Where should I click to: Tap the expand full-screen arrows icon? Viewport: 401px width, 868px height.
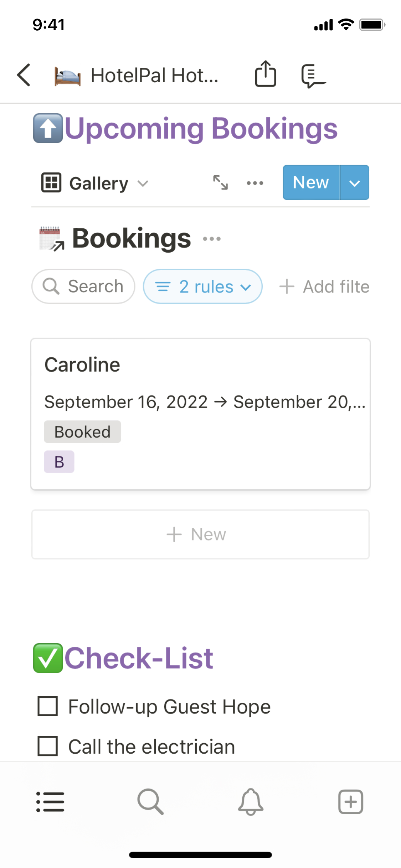pos(220,183)
